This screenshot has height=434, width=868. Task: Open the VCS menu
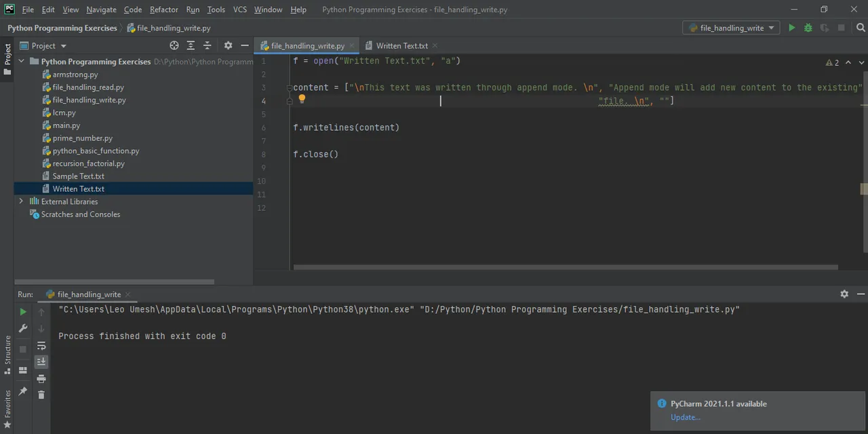click(240, 9)
